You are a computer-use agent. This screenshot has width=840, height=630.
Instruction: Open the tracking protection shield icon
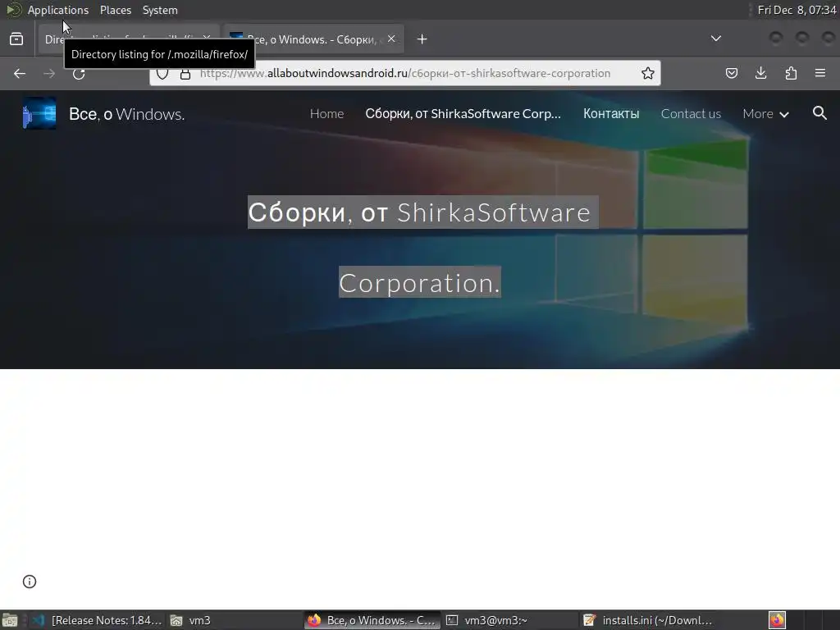[x=162, y=73]
